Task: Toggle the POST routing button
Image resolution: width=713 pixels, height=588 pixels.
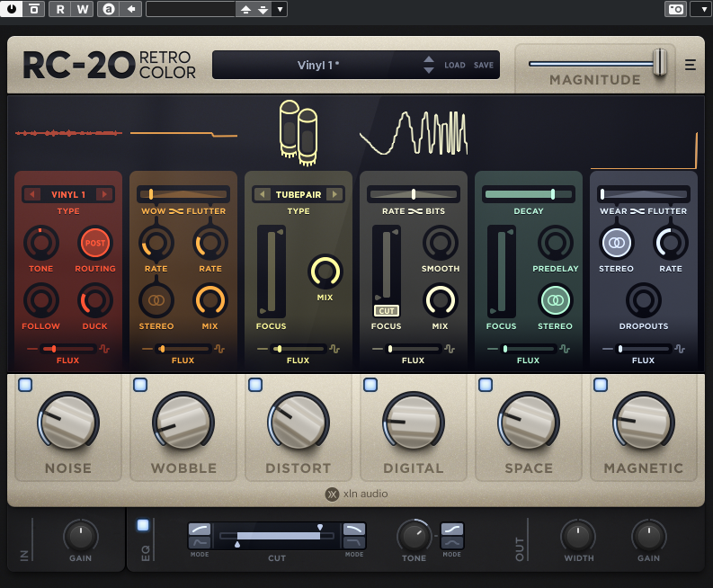Action: (95, 243)
